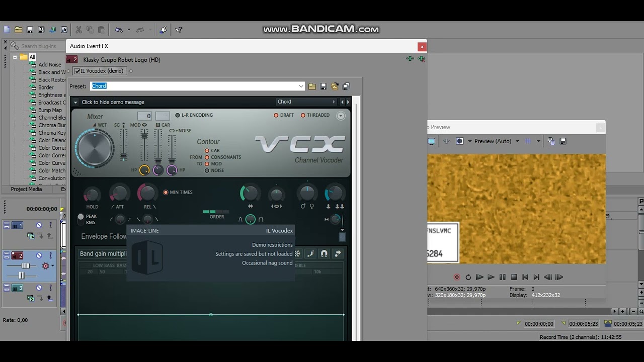The width and height of the screenshot is (644, 362).
Task: Click Play from start in Preview window
Action: click(x=479, y=277)
